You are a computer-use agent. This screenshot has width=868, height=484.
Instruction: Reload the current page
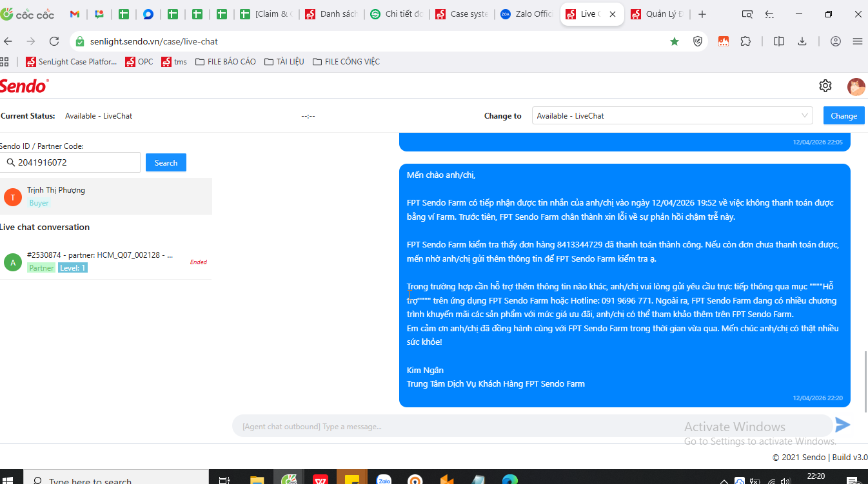tap(55, 41)
